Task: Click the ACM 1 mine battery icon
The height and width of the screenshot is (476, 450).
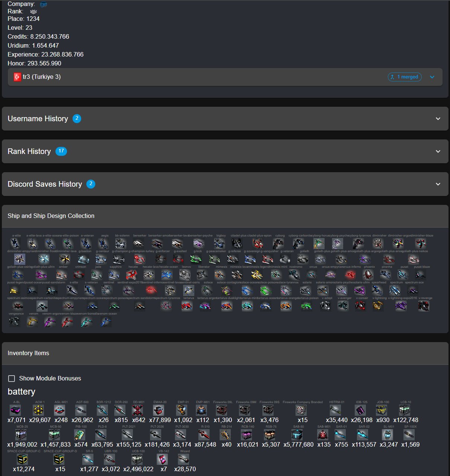Action: pos(39,410)
